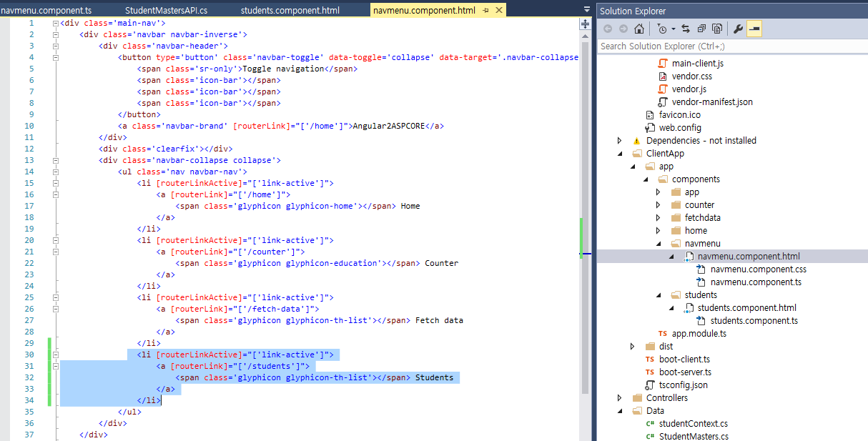Click 'Angular2ASPCORE' text on line 10
Screen dimensions: 868x441
389,126
